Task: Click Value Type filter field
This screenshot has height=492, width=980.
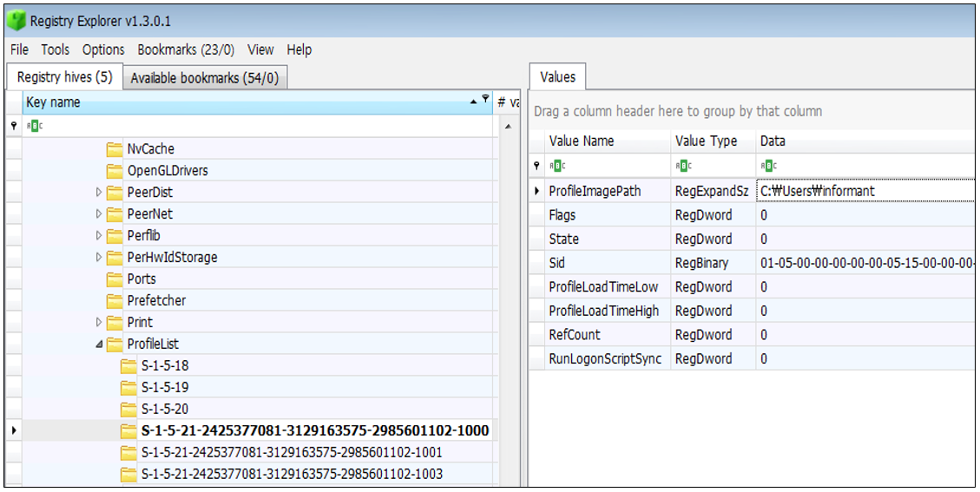Action: [714, 166]
